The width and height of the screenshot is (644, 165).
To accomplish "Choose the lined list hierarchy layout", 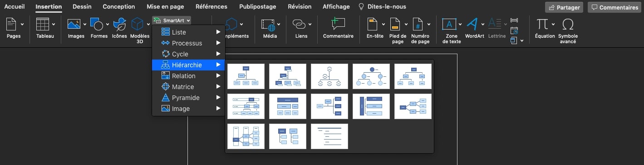I will [x=329, y=136].
